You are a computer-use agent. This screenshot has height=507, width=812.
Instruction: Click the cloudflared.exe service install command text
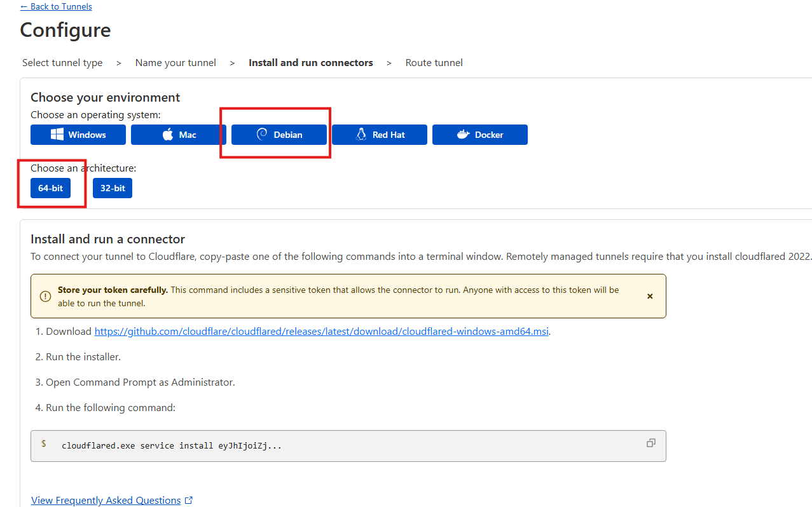(x=171, y=446)
